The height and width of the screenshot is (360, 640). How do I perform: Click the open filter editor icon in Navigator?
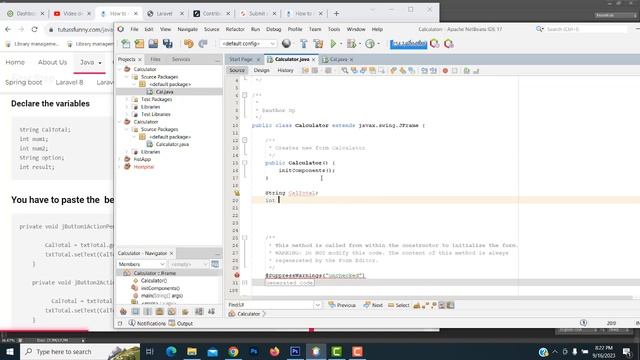(x=215, y=264)
